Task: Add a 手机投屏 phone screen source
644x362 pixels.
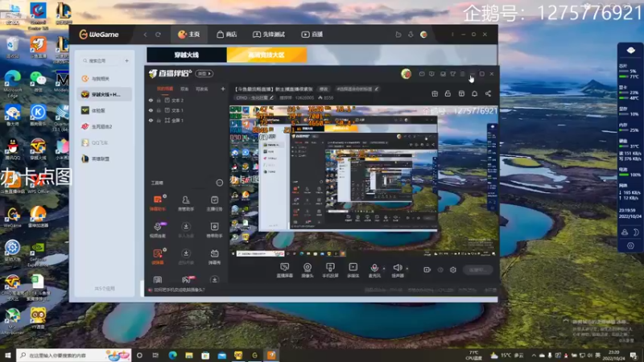Action: [330, 270]
